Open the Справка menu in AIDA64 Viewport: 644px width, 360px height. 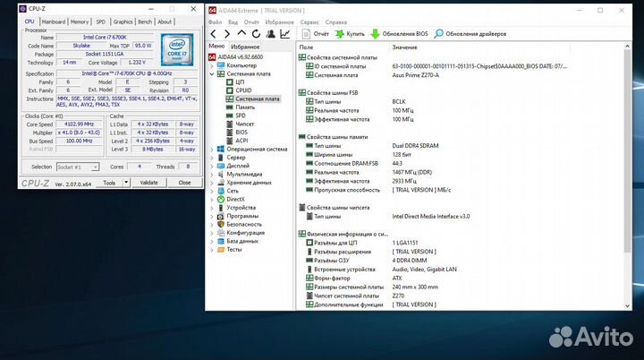336,21
